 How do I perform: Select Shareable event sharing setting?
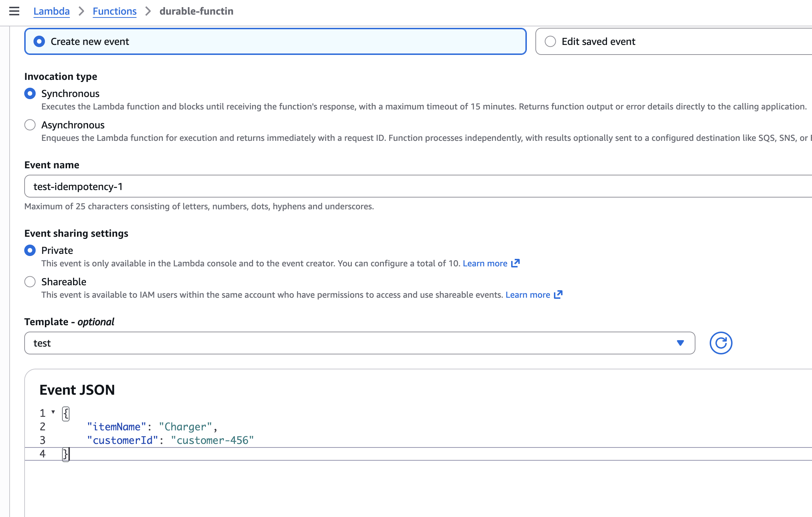point(30,282)
